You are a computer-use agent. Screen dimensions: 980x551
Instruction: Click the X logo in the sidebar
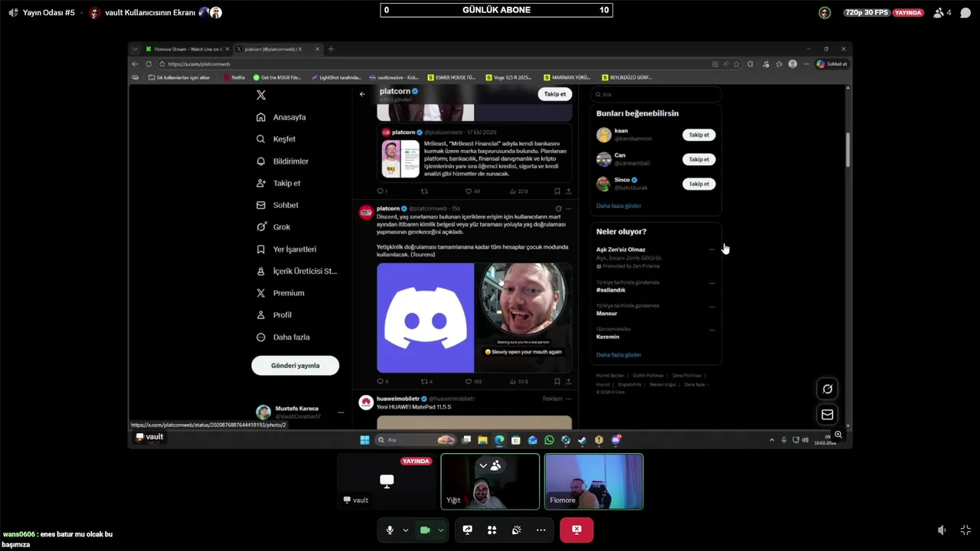coord(261,95)
